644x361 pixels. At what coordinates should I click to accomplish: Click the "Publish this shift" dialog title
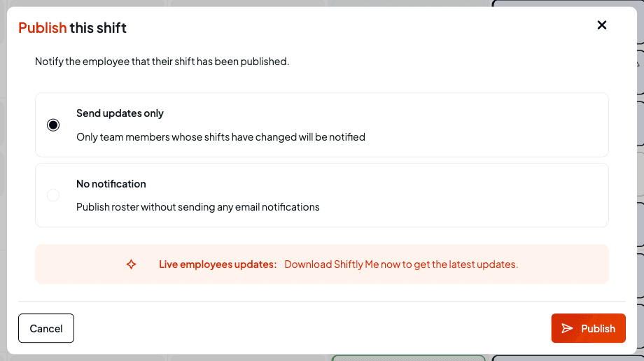pos(72,28)
